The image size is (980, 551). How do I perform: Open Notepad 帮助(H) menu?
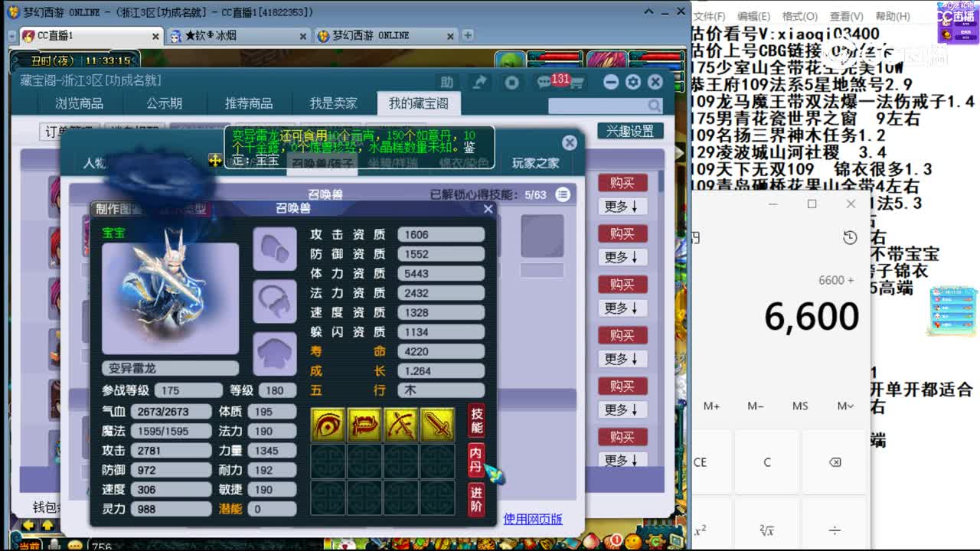coord(893,16)
